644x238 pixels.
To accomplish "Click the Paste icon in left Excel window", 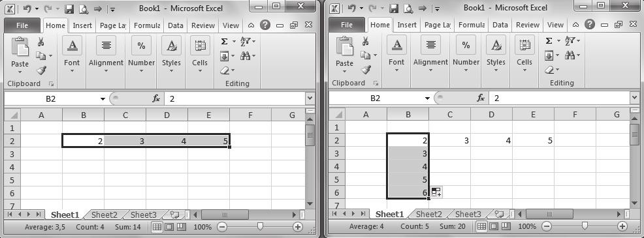I will click(x=20, y=46).
